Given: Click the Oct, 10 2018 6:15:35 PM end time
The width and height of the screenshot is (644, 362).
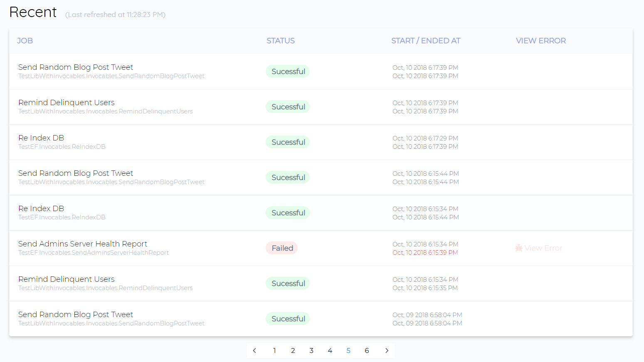Looking at the screenshot, I should [425, 288].
